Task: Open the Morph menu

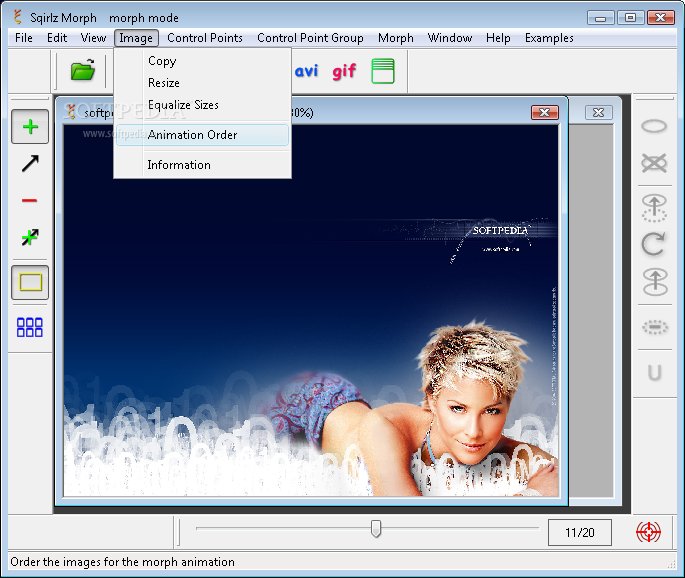Action: click(x=395, y=38)
